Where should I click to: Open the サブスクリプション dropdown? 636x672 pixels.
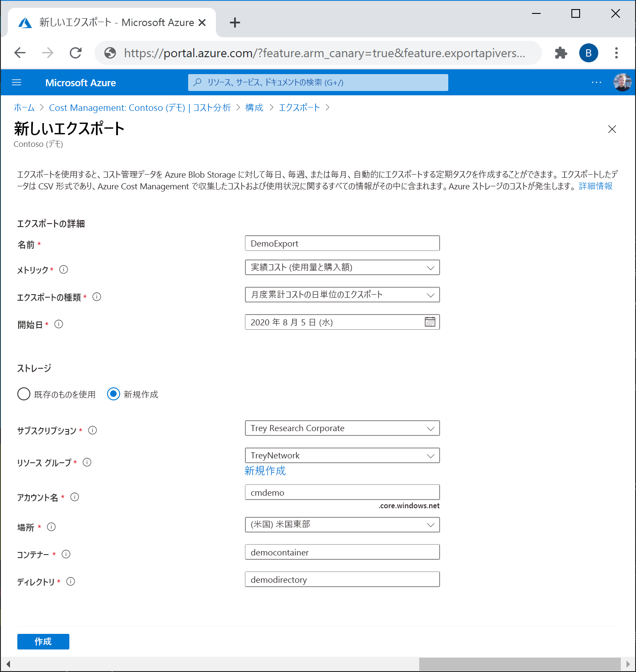[342, 428]
